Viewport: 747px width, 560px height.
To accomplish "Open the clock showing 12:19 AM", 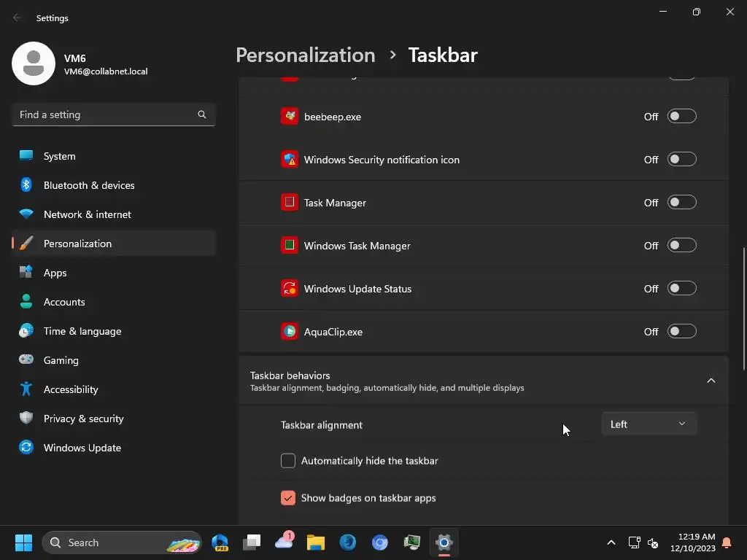I will (x=693, y=542).
